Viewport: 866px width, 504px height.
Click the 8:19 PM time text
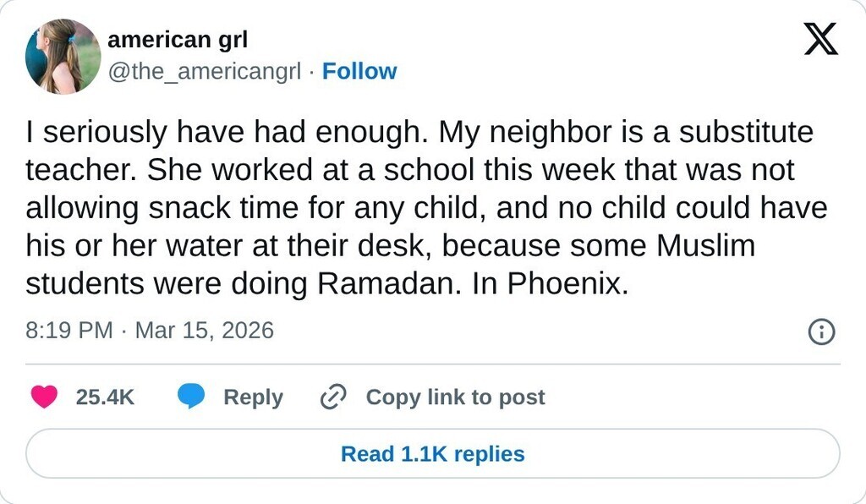[69, 330]
